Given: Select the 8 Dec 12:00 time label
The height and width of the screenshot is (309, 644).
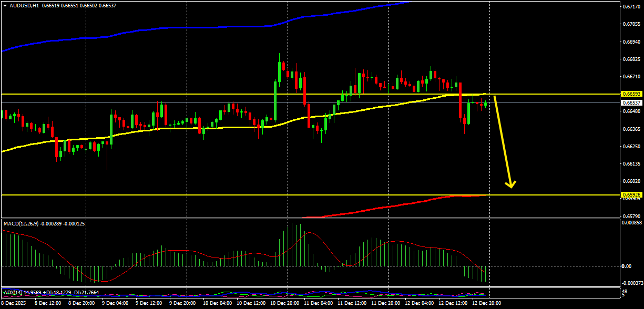Looking at the screenshot, I should pyautogui.click(x=48, y=303).
